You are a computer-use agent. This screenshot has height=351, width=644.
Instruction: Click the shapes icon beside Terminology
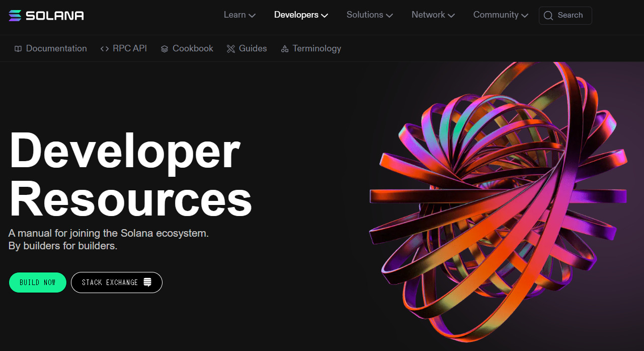[x=285, y=49]
